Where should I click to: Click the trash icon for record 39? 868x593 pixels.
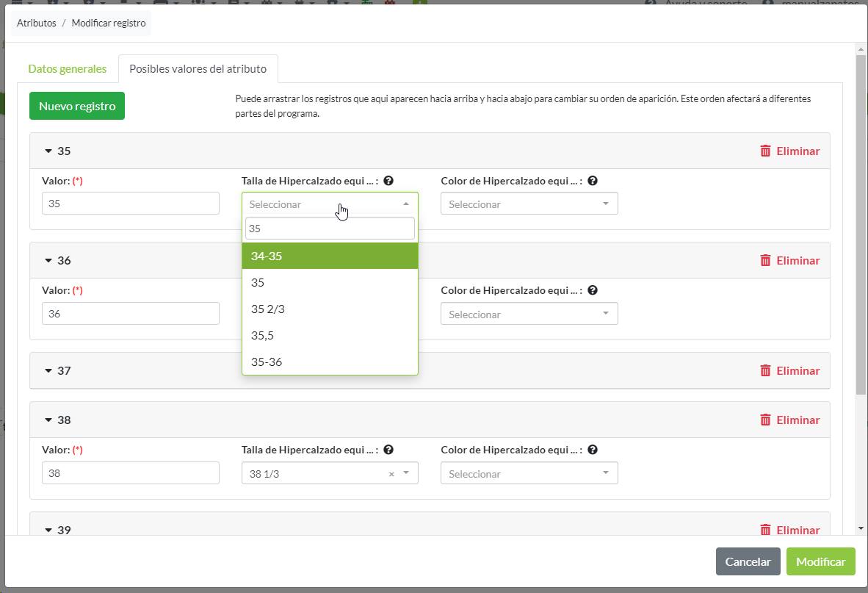tap(765, 530)
